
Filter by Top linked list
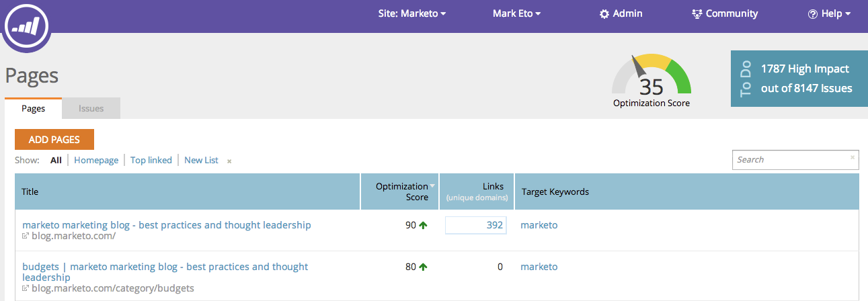151,160
